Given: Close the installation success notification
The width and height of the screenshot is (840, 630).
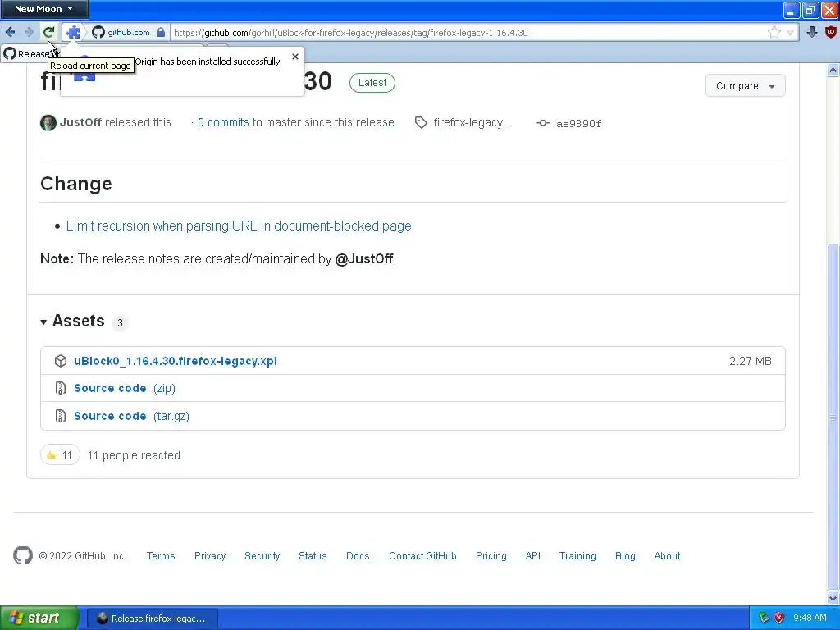Looking at the screenshot, I should pyautogui.click(x=295, y=57).
